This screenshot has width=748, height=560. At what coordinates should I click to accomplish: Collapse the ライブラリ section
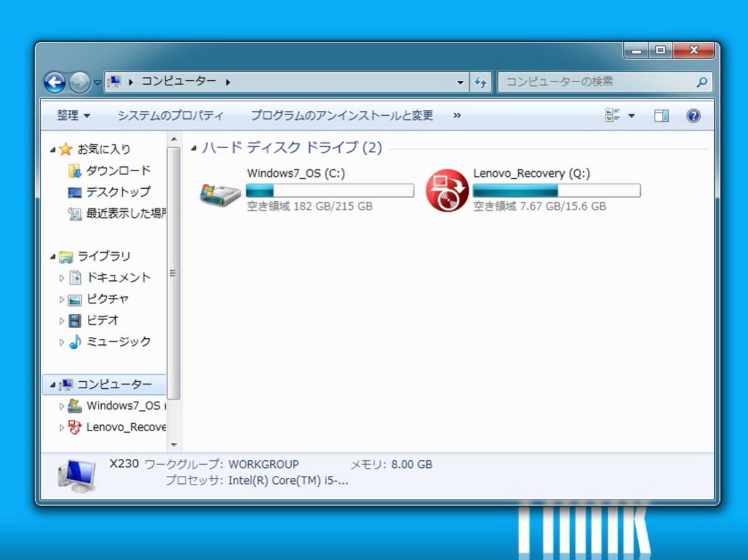point(52,257)
